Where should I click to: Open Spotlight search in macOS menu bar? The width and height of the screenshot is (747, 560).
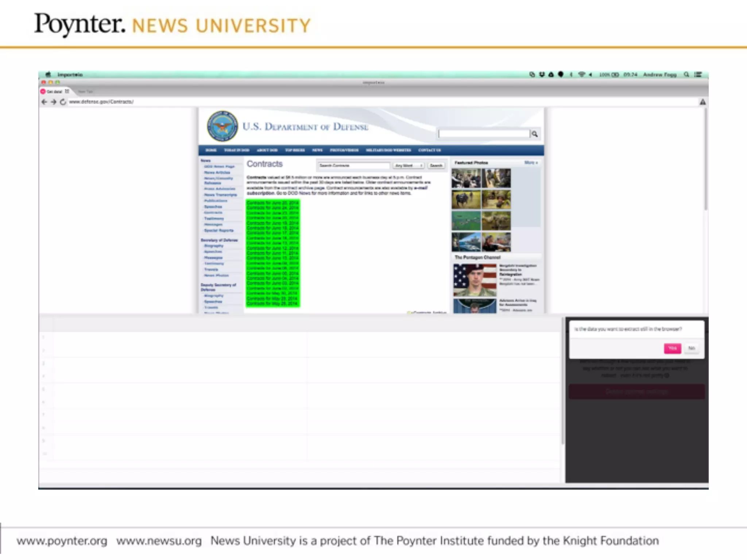point(686,74)
